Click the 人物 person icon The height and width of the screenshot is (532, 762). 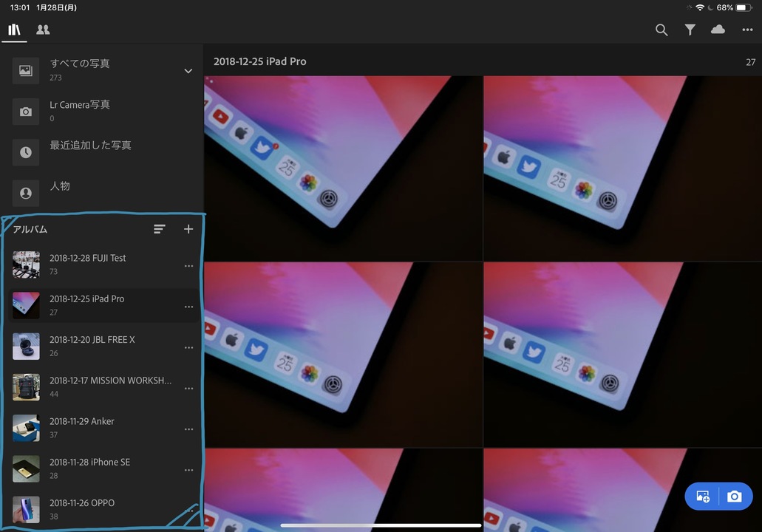pos(26,194)
